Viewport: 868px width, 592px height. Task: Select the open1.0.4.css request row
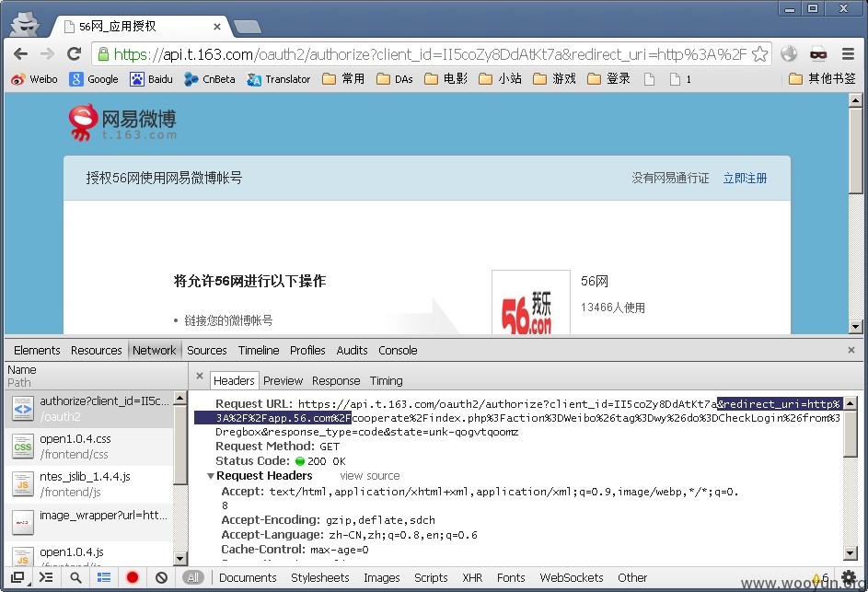(x=89, y=447)
